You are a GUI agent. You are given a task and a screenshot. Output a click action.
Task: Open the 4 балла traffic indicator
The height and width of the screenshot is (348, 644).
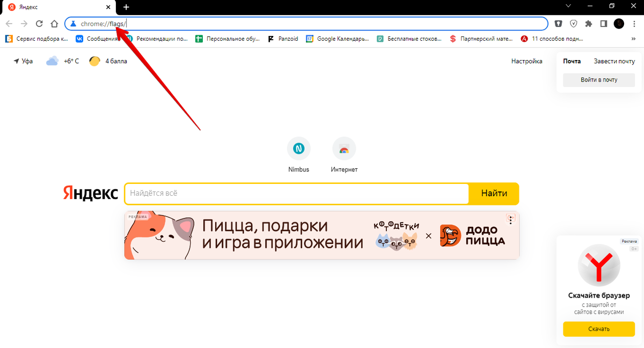coord(108,61)
